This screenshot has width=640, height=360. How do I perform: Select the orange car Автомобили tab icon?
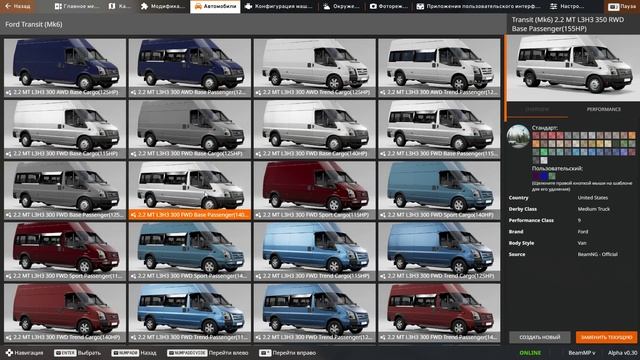pos(198,6)
